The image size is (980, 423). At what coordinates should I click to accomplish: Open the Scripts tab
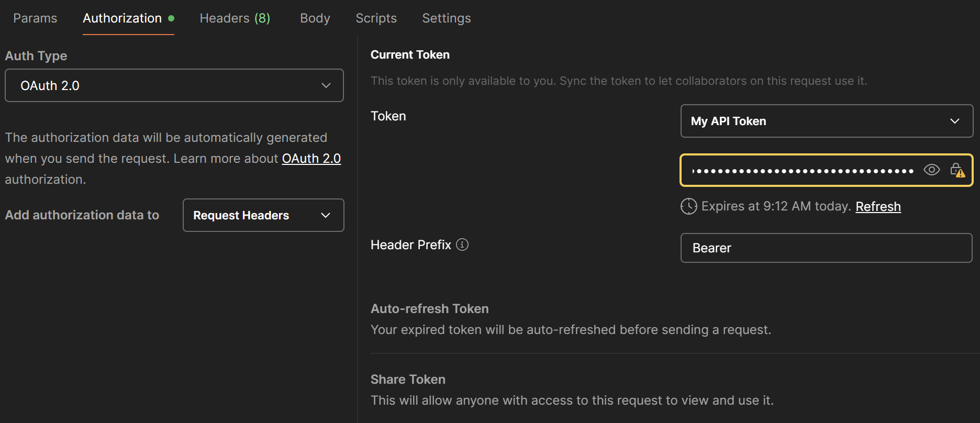(x=376, y=18)
